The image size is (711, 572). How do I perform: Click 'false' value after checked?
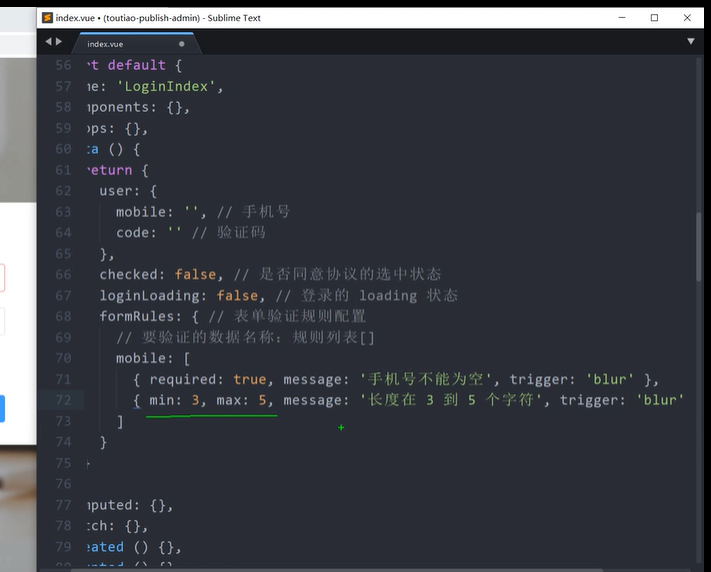tap(195, 274)
